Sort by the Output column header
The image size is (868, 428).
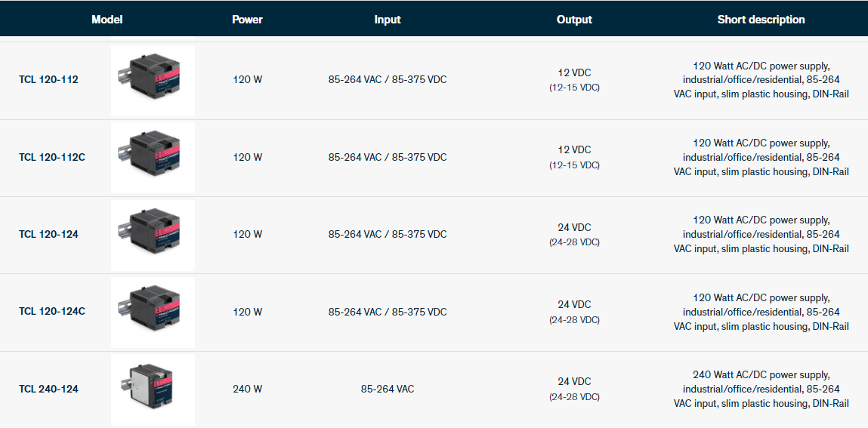tap(574, 20)
